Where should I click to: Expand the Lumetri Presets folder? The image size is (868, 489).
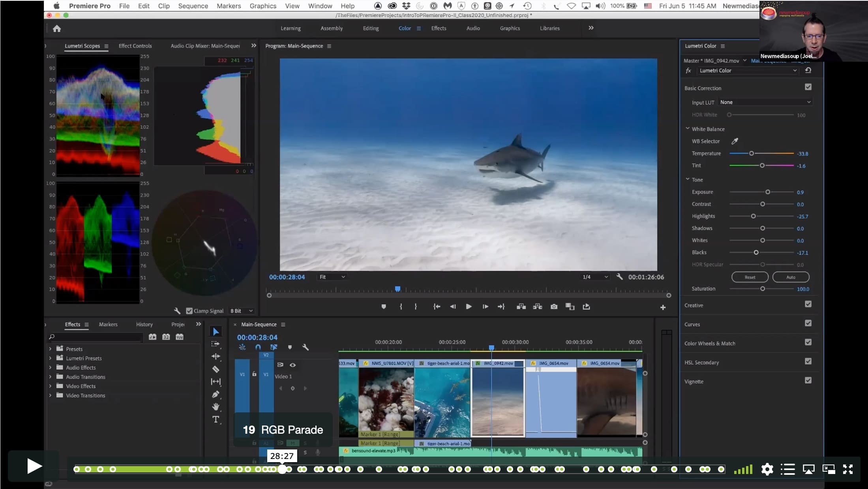tap(50, 358)
